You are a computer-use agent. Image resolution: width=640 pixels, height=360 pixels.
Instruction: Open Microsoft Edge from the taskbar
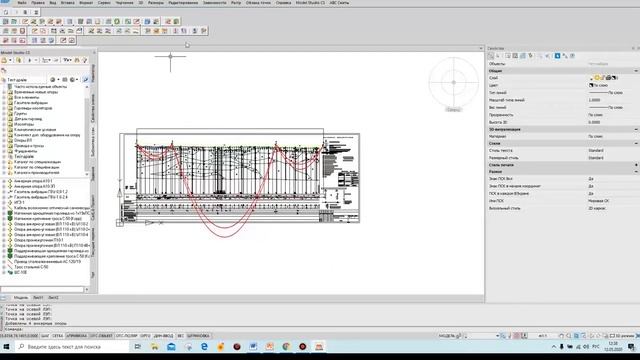point(204,347)
